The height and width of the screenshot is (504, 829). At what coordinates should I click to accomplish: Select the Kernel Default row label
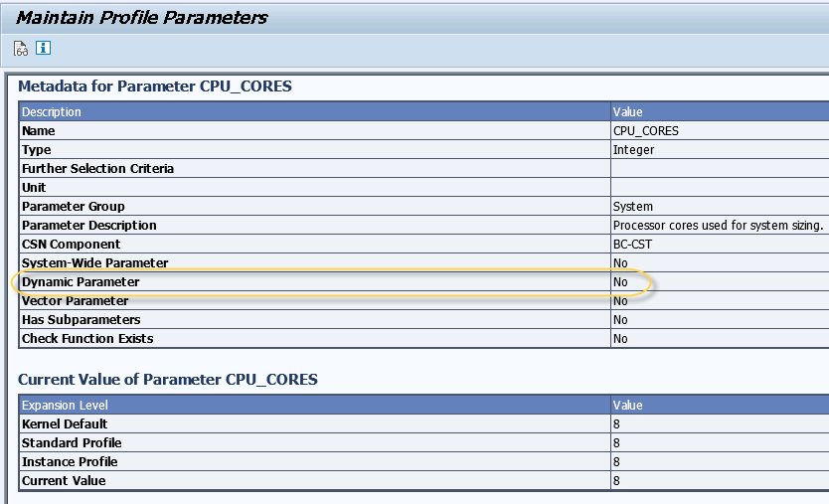click(65, 424)
